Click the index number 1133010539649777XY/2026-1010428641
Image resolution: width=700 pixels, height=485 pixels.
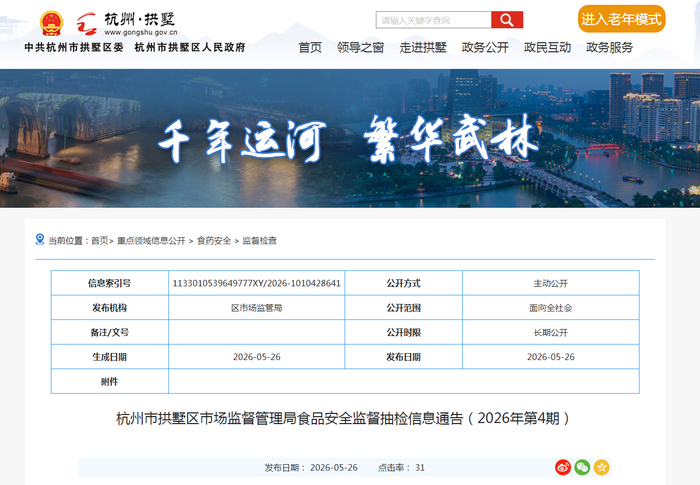pyautogui.click(x=257, y=283)
